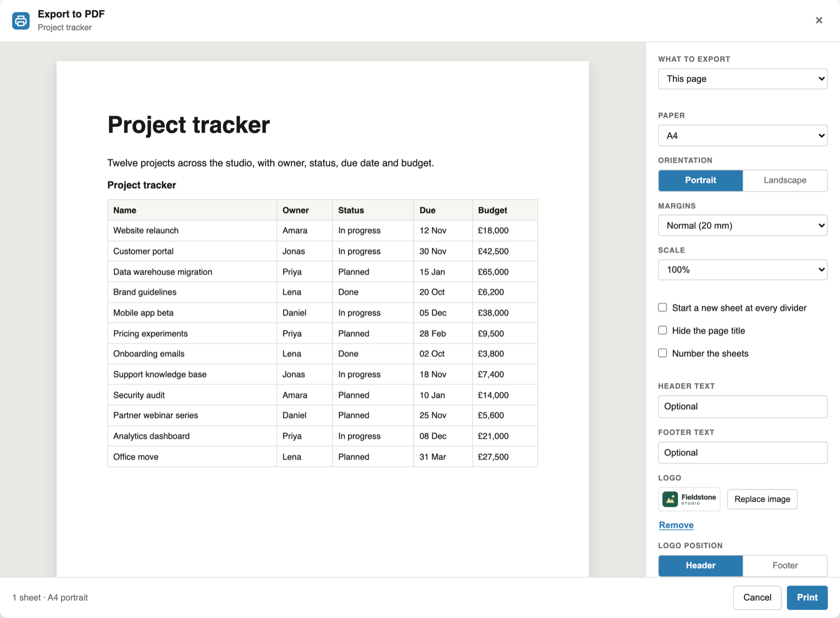Set logo position to Footer
This screenshot has height=618, width=840.
click(785, 566)
